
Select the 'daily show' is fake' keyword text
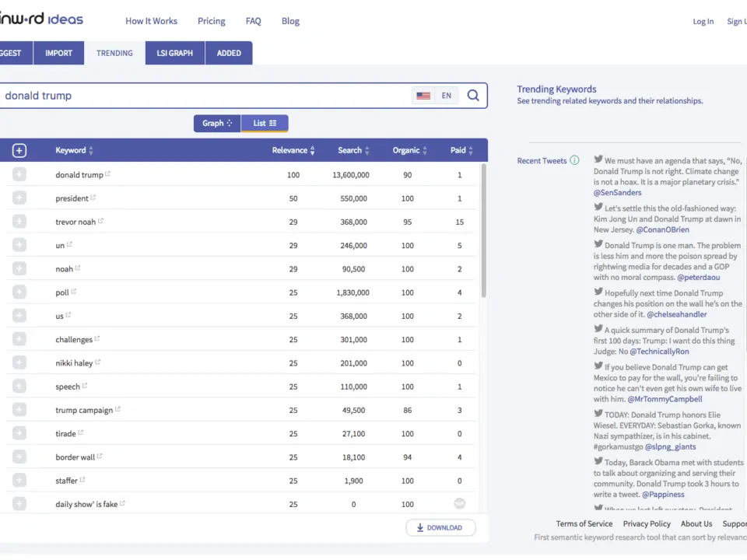coord(86,504)
